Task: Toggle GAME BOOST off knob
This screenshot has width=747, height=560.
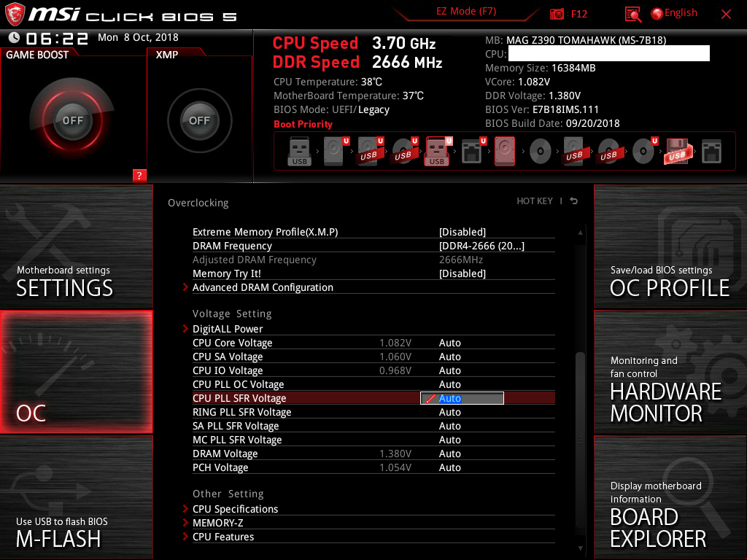Action: click(72, 120)
